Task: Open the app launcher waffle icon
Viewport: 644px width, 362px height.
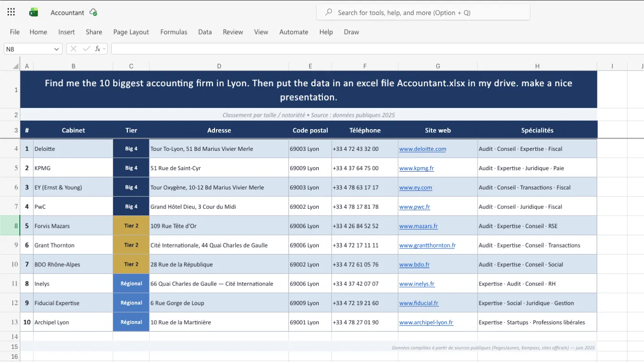Action: tap(11, 12)
